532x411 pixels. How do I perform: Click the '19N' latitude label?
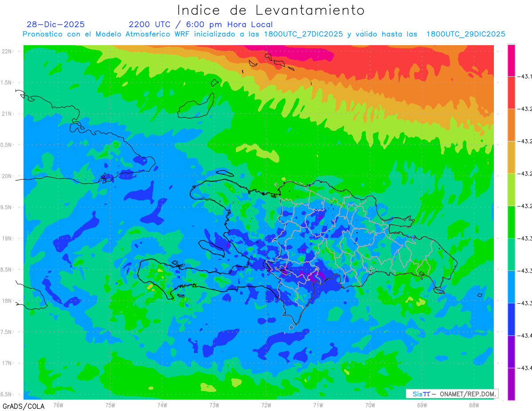click(7, 238)
